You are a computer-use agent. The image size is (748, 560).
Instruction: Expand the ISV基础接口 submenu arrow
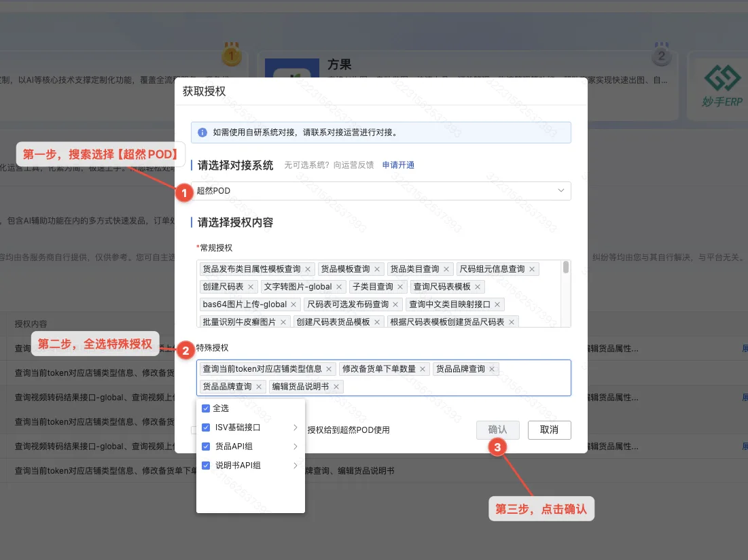pyautogui.click(x=296, y=427)
